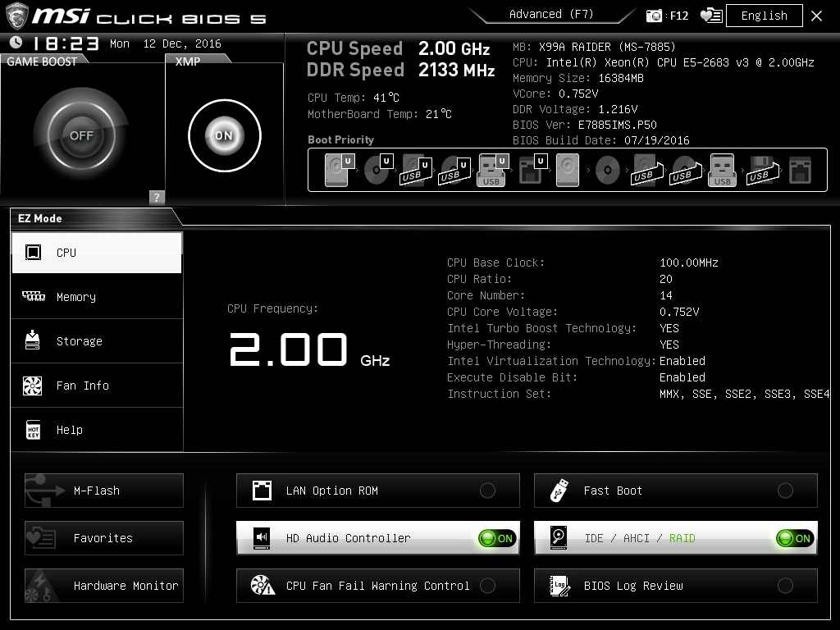Image resolution: width=840 pixels, height=630 pixels.
Task: Click the IDE/AHCI/RAID disk icon
Action: click(x=559, y=538)
